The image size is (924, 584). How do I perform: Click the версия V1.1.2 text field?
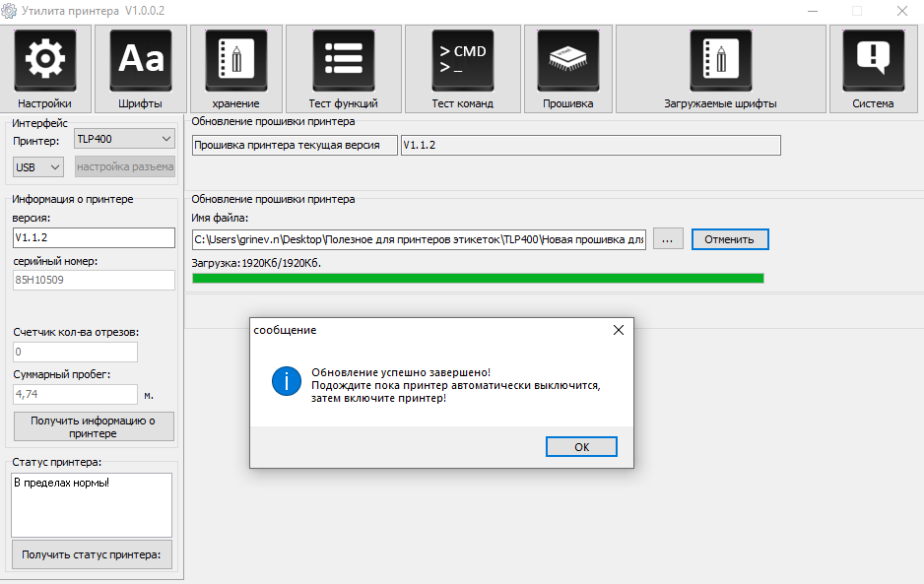pos(94,238)
